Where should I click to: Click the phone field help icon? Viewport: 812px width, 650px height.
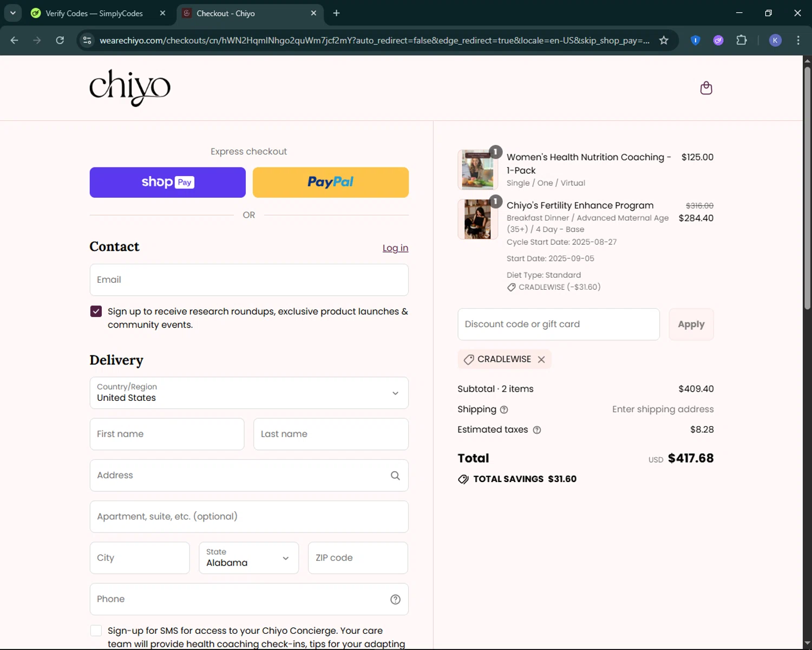395,599
